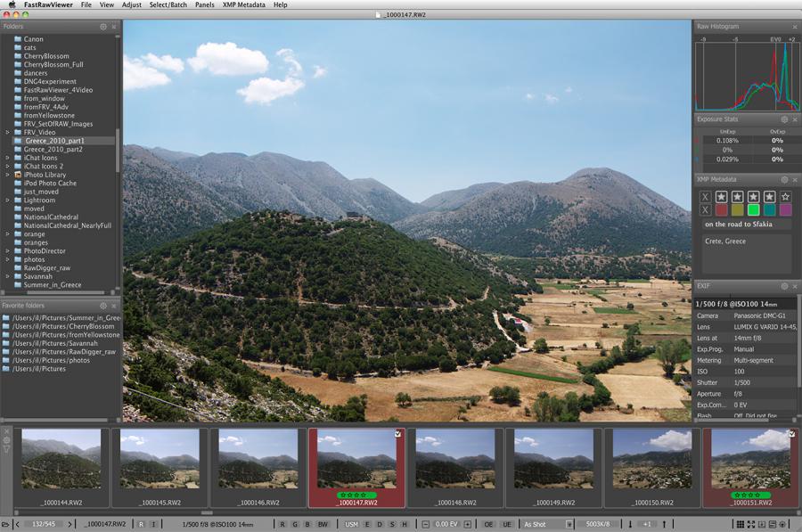This screenshot has width=802, height=532.
Task: Toggle the checkbox on thumbnail _1000147.RW2
Action: tap(397, 434)
